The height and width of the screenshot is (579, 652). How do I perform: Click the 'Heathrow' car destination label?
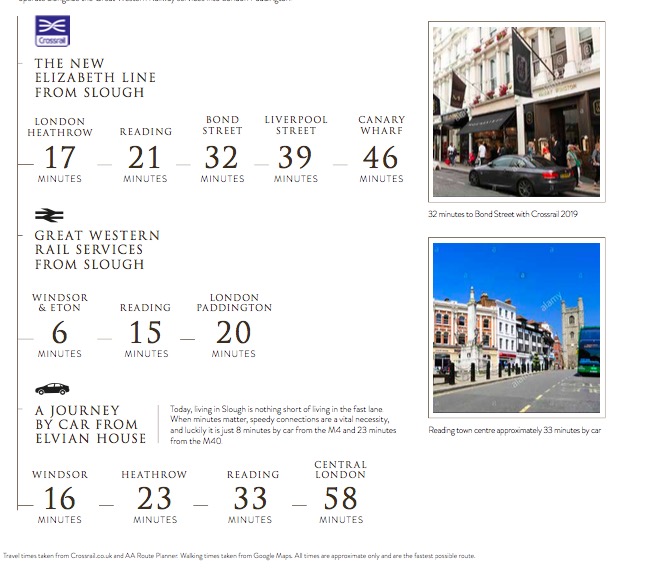[154, 475]
